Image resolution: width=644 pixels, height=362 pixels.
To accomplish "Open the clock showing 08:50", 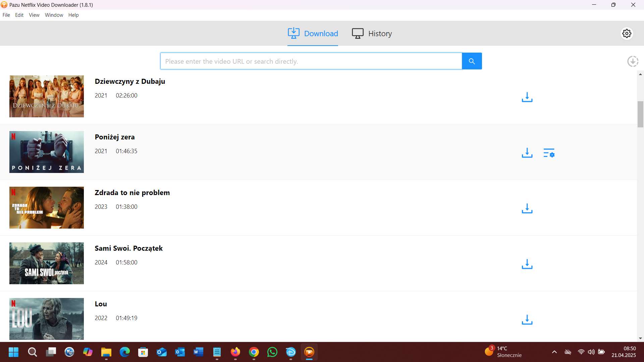I will [x=624, y=352].
